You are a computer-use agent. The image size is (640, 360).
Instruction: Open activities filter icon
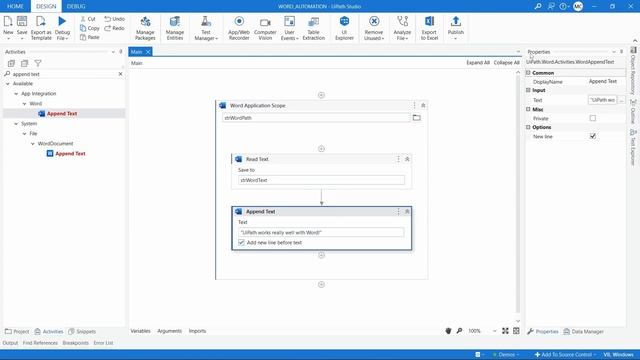tap(38, 63)
